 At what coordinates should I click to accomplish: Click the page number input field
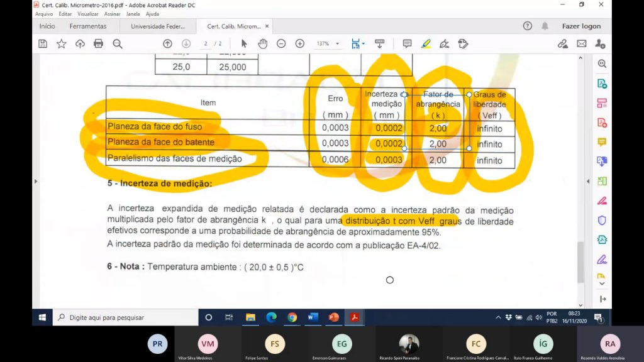click(206, 44)
